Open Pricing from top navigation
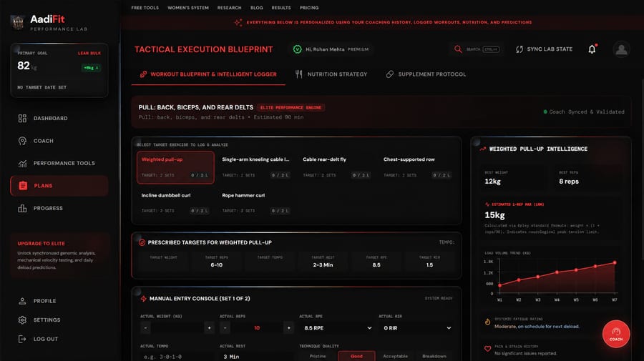The width and height of the screenshot is (644, 361). (x=309, y=8)
